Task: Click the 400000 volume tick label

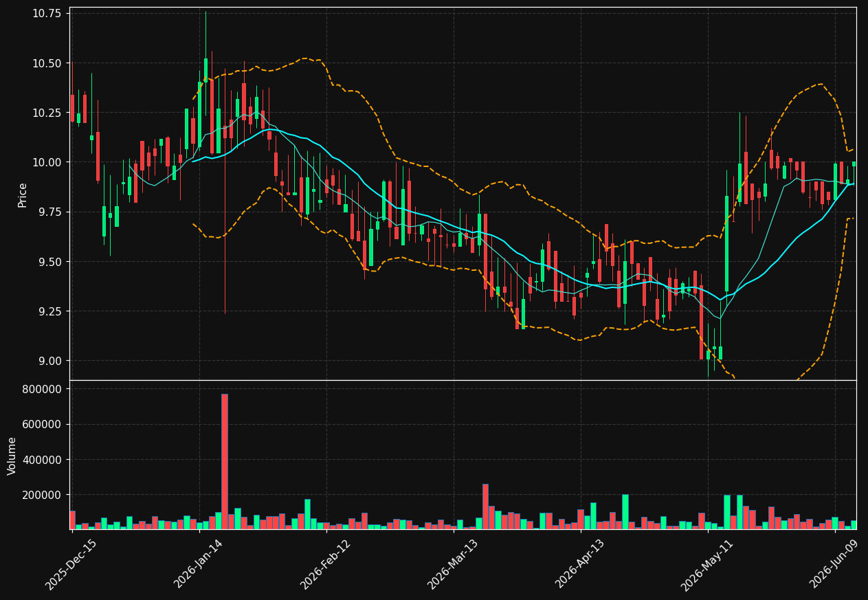Action: (x=43, y=460)
